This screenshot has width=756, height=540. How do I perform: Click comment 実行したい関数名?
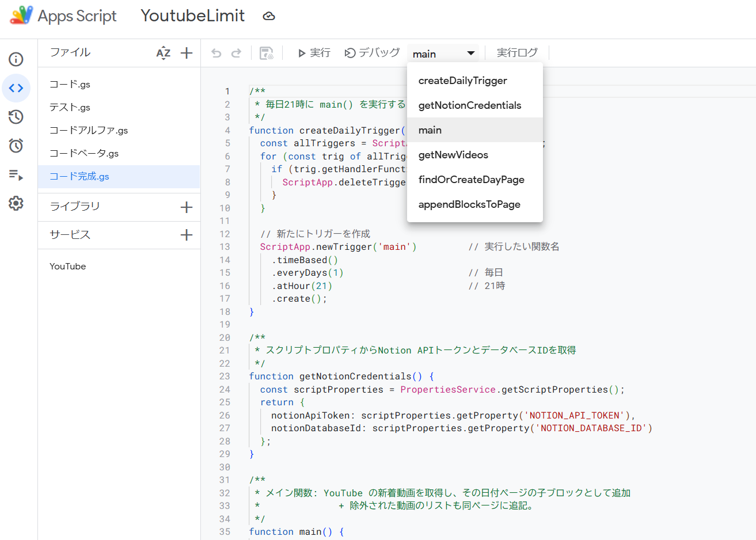click(514, 247)
